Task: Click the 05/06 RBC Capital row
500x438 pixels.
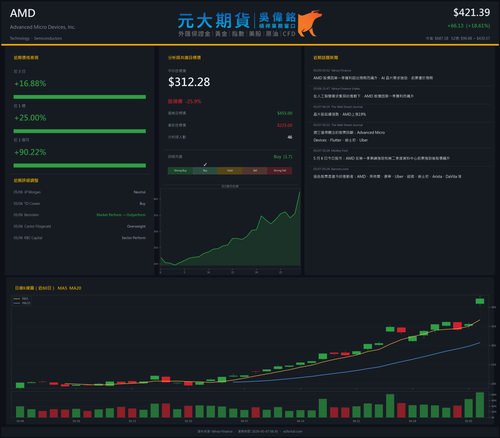Action: coord(80,238)
